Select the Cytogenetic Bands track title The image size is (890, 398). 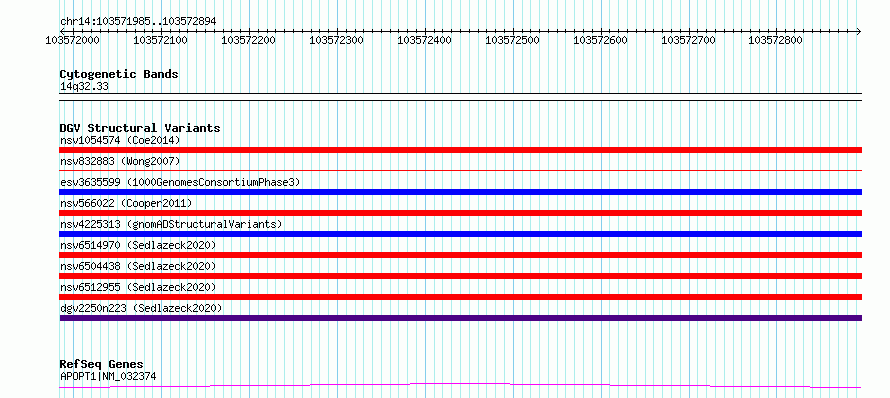click(x=119, y=74)
